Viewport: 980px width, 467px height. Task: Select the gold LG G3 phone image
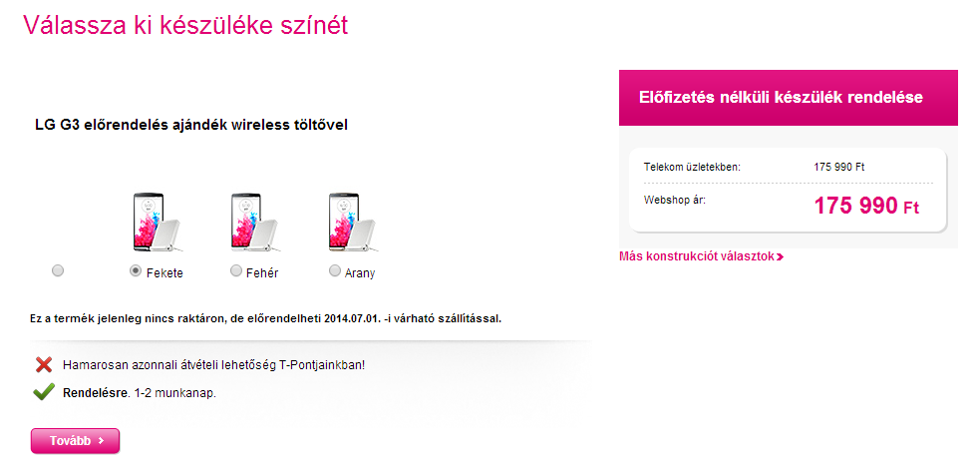tap(353, 222)
